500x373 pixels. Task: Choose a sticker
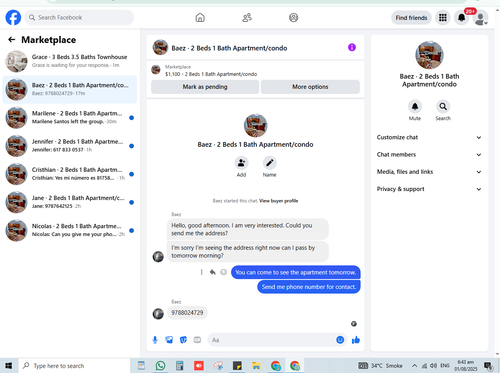[x=183, y=340]
